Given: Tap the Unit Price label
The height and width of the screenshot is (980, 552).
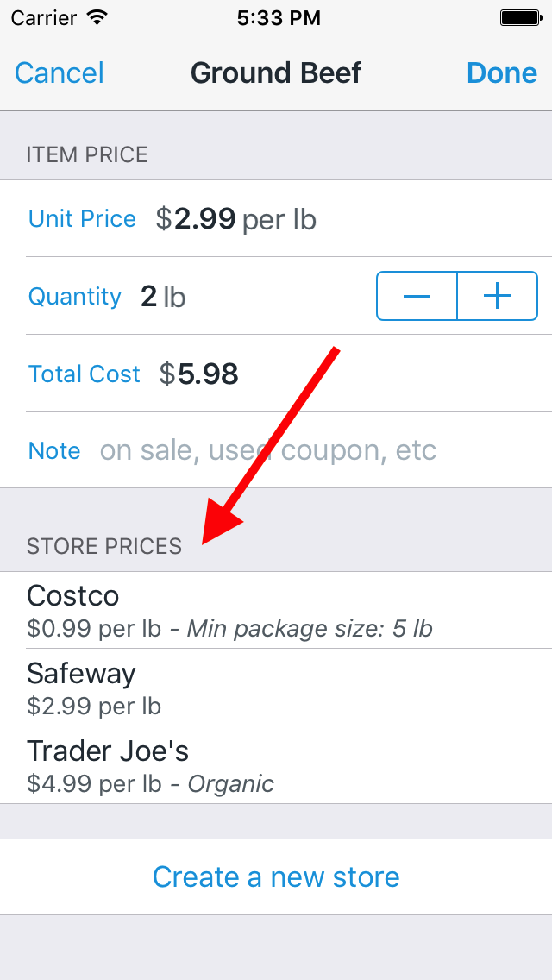Looking at the screenshot, I should 82,219.
